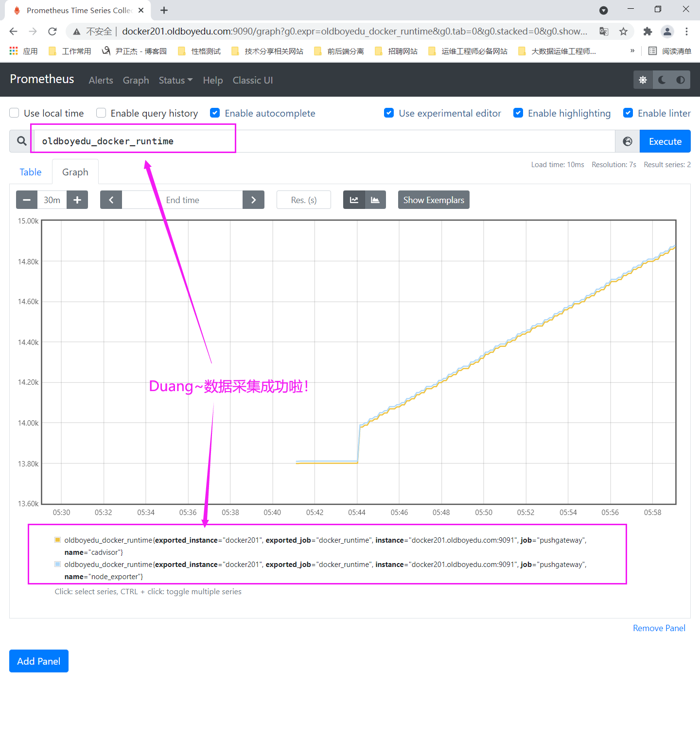Viewport: 700px width, 755px height.
Task: Open a new browser tab with the plus icon
Action: click(164, 10)
